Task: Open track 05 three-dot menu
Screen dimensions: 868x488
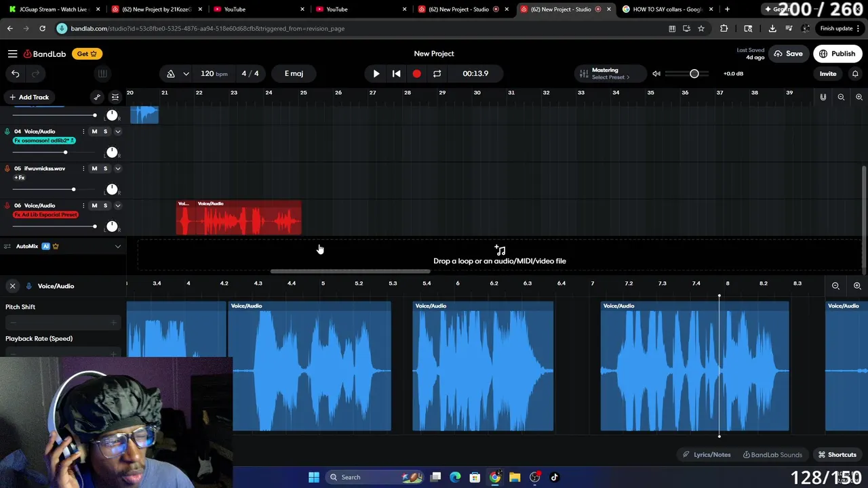Action: coord(83,168)
